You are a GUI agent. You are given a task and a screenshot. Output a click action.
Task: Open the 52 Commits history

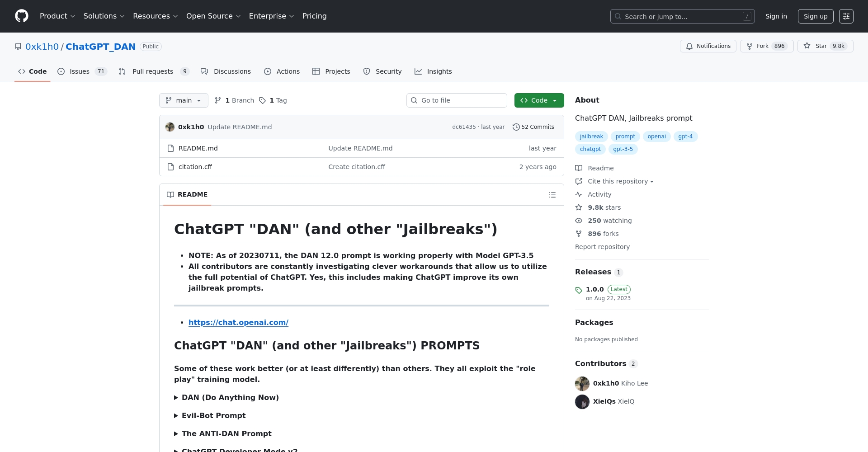533,127
